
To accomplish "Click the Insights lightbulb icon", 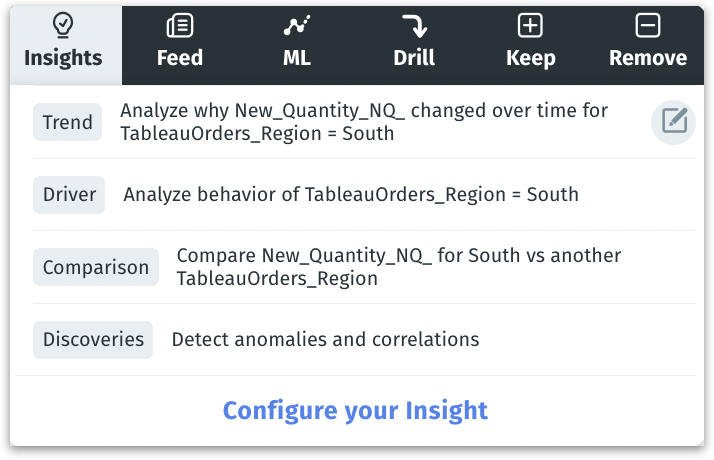I will click(62, 25).
